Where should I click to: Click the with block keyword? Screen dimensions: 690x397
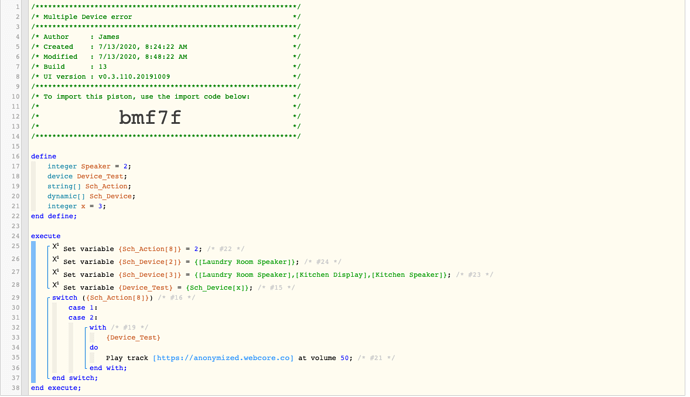[x=98, y=327]
